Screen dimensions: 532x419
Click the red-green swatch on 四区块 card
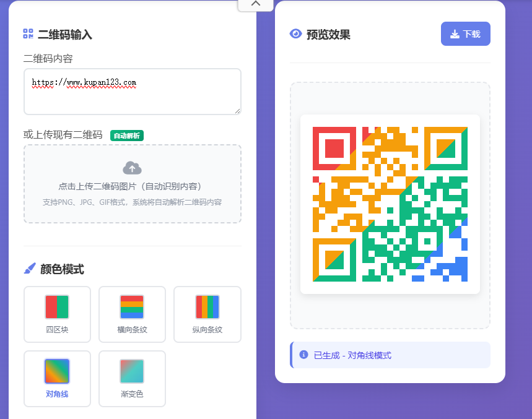coord(57,307)
